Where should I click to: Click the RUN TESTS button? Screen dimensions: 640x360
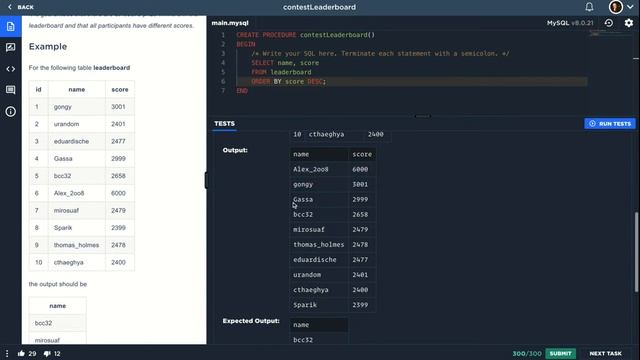[609, 124]
